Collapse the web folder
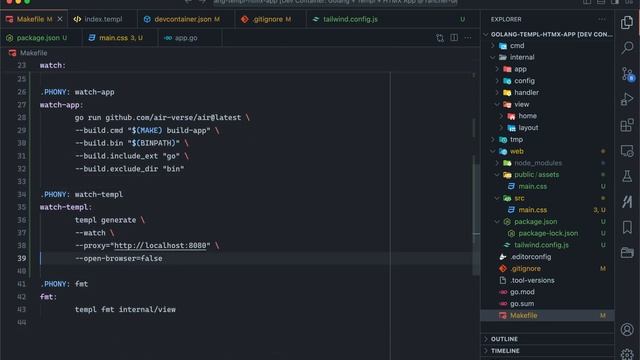The width and height of the screenshot is (640, 360). 517,151
